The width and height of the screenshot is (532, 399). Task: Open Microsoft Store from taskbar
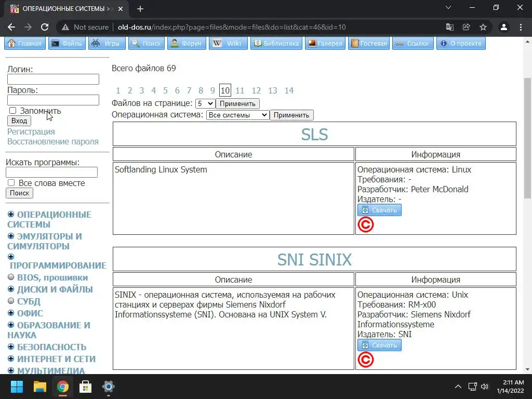point(86,387)
